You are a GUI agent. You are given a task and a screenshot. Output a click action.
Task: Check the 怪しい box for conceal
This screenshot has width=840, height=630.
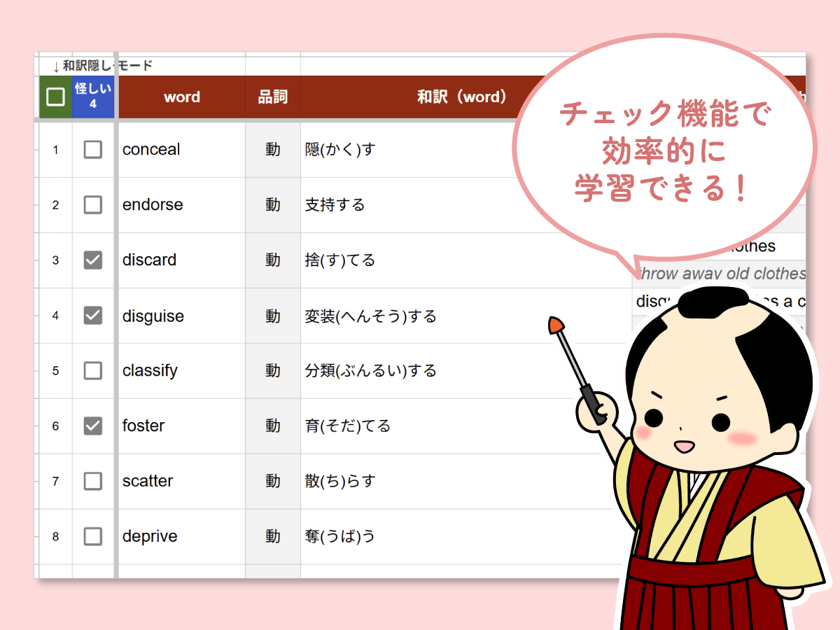[x=93, y=149]
